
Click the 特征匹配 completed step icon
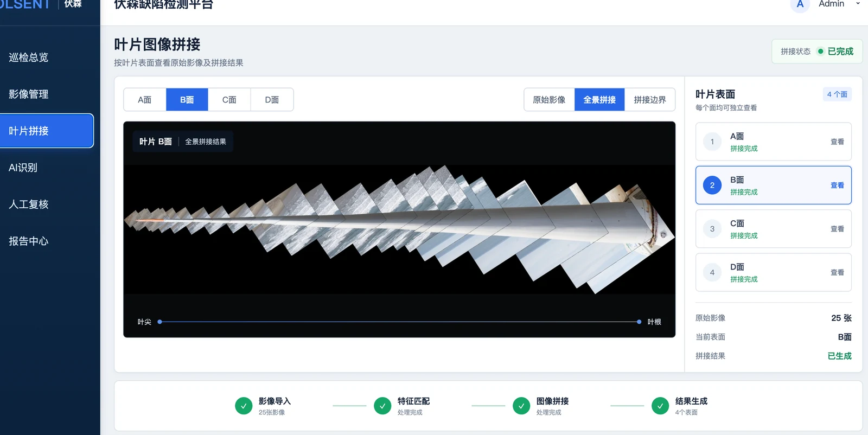coord(382,406)
